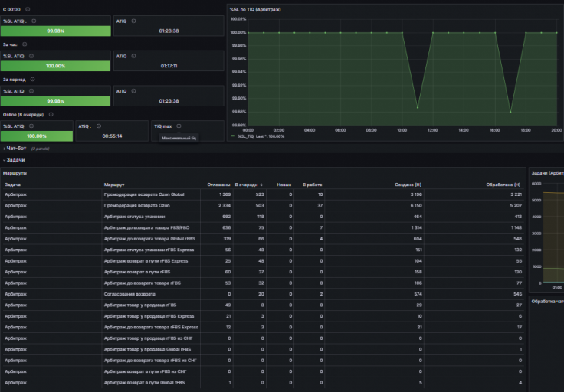The image size is (564, 392).
Task: Open the "Маршруты" panel title menu
Action: 15,173
